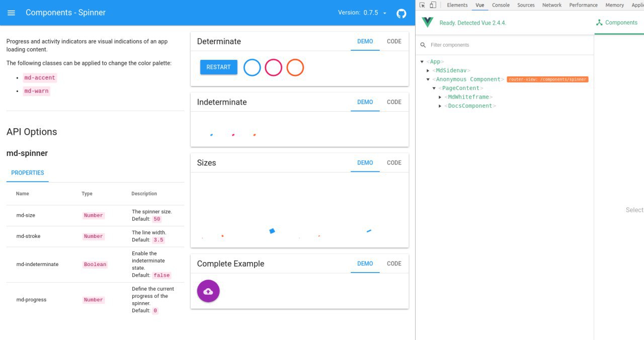Select the App component in tree
This screenshot has width=644, height=340.
pos(435,62)
